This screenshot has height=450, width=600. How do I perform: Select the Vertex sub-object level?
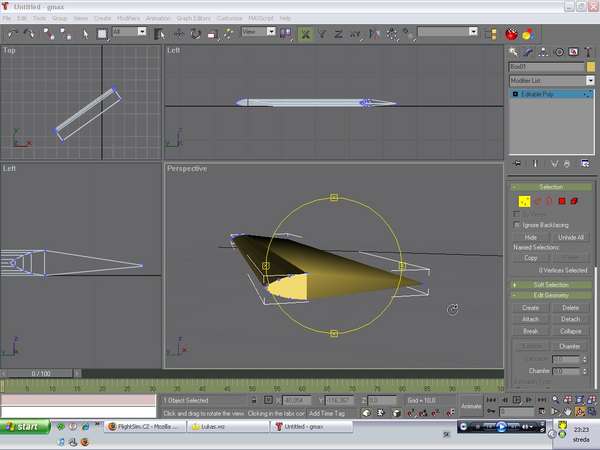point(524,201)
